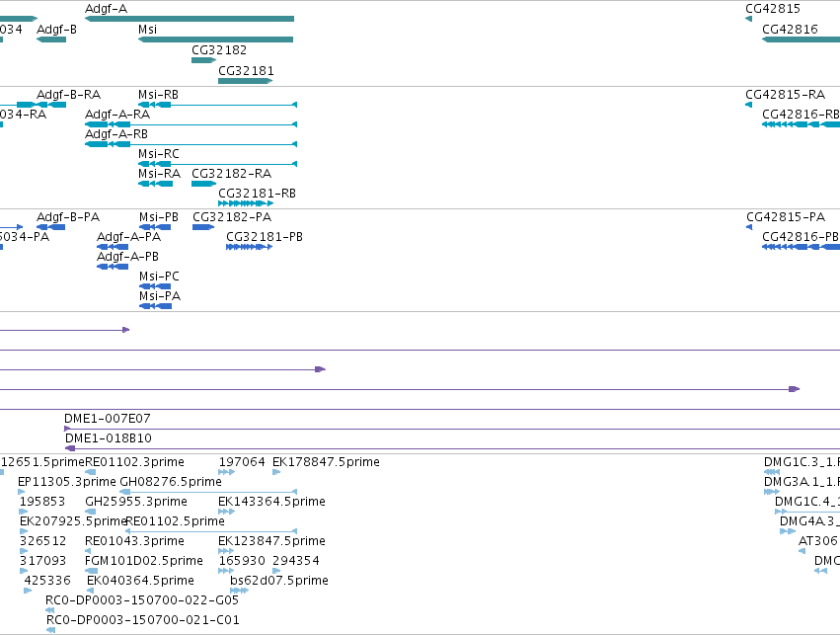Select the EK207925.5prime EST label
Image resolution: width=840 pixels, height=635 pixels.
[72, 522]
